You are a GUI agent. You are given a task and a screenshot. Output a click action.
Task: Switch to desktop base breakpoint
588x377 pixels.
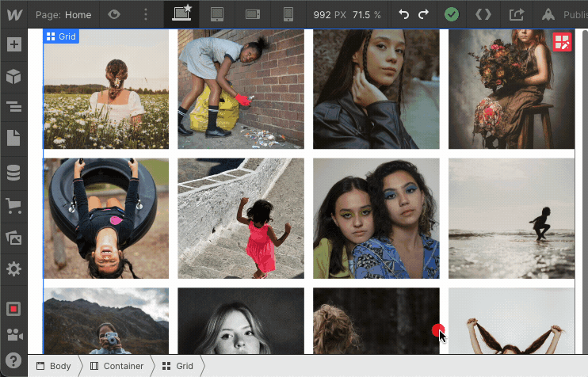click(x=182, y=14)
